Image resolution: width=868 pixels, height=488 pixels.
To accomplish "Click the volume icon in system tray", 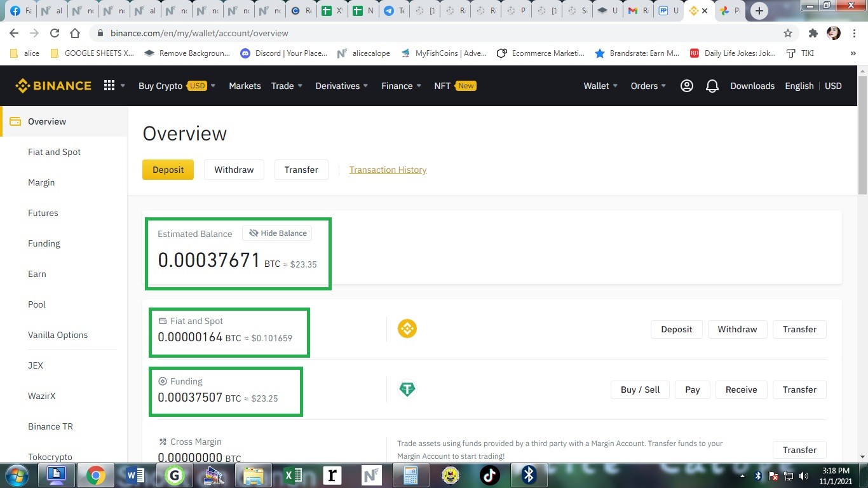I will coord(804,475).
